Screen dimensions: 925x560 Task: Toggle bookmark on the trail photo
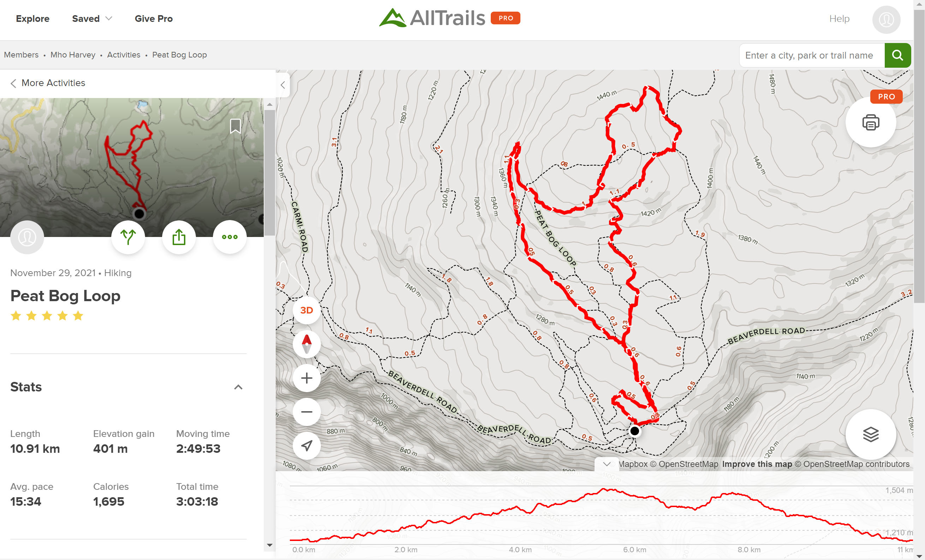coord(235,126)
